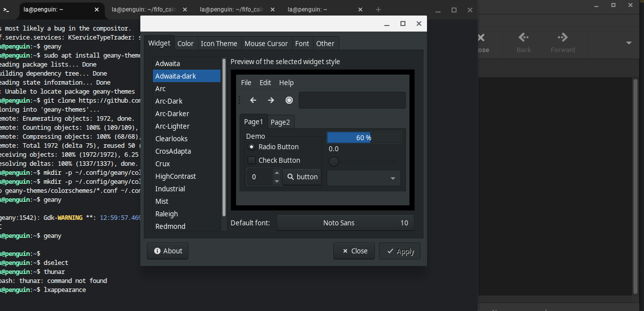Click the theme list scrollbar
Image resolution: width=644 pixels, height=311 pixels.
[224, 138]
